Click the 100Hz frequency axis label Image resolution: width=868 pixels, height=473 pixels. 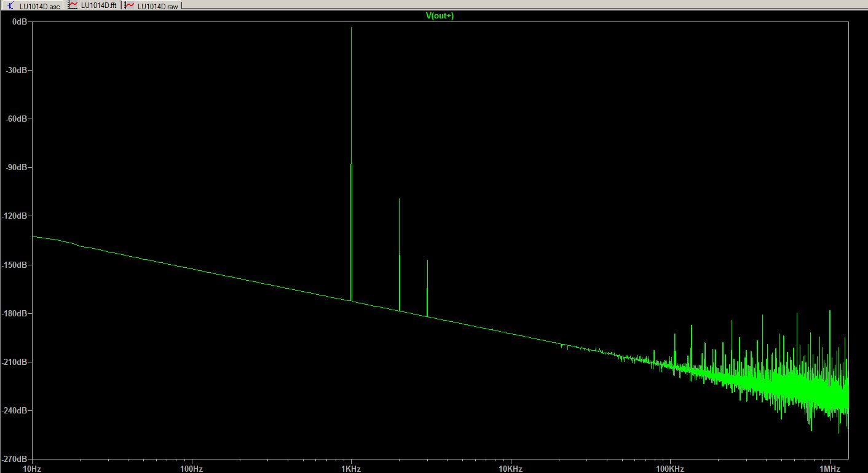click(x=191, y=469)
